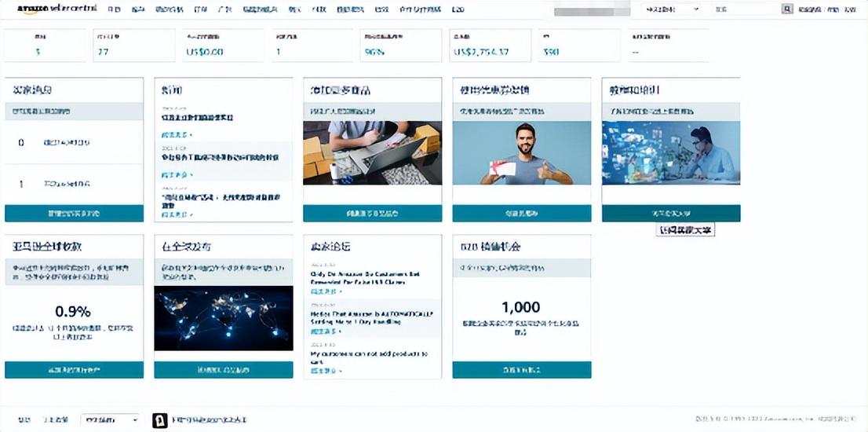The image size is (868, 432).
Task: Open the 数据报告 (Reports) top navigation menu
Action: pyautogui.click(x=350, y=9)
